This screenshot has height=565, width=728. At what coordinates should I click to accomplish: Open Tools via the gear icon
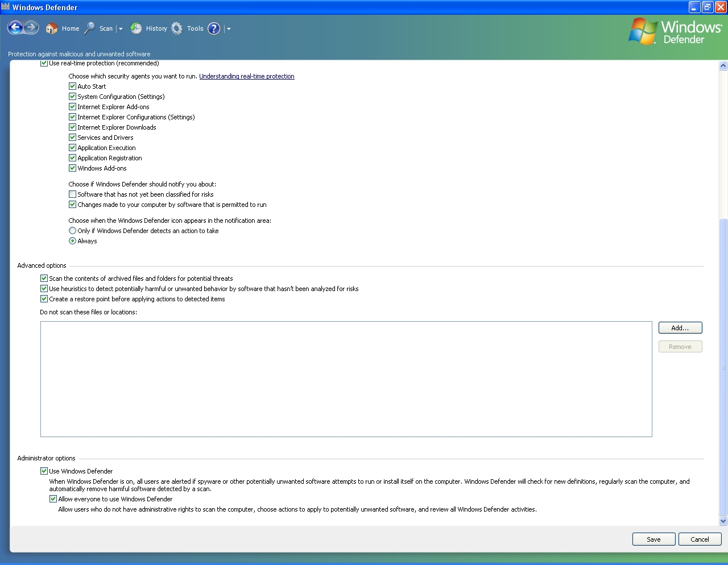[x=177, y=28]
